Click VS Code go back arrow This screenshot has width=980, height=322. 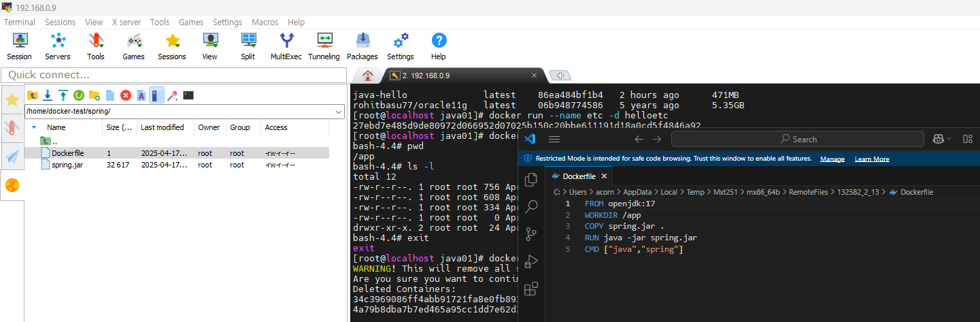(639, 139)
